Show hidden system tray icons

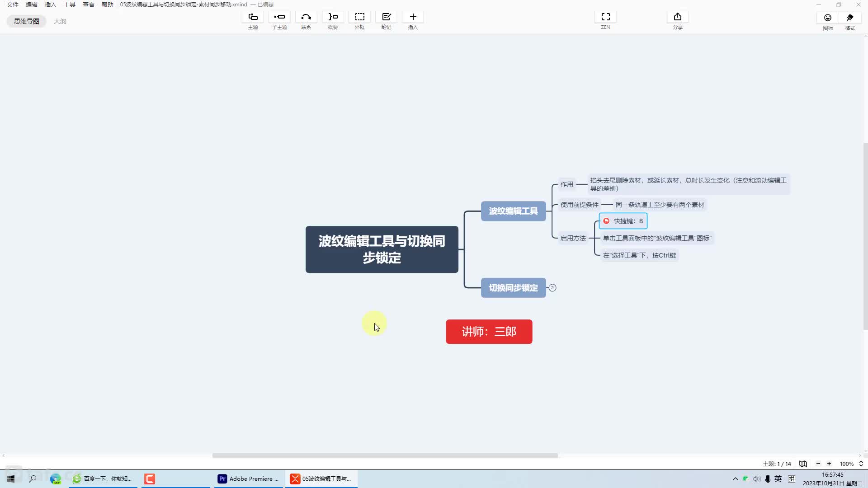tap(735, 479)
